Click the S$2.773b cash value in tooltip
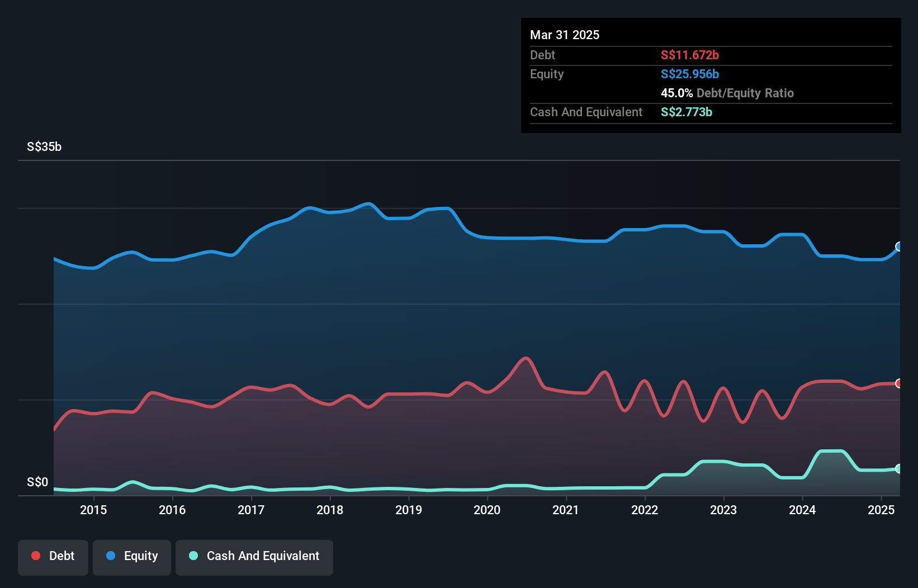Image resolution: width=918 pixels, height=588 pixels. coord(686,112)
